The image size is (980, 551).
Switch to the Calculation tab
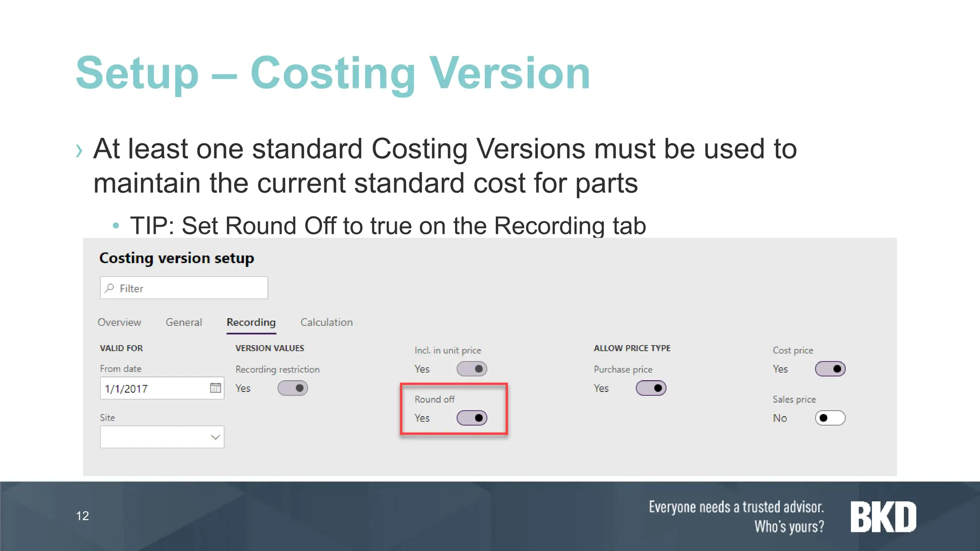[327, 322]
